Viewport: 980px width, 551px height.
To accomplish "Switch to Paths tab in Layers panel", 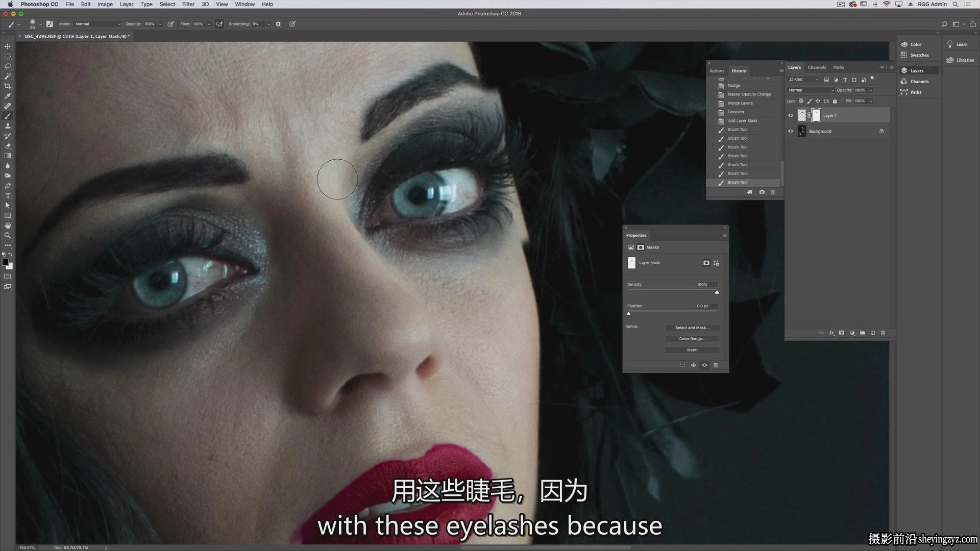I will [839, 67].
